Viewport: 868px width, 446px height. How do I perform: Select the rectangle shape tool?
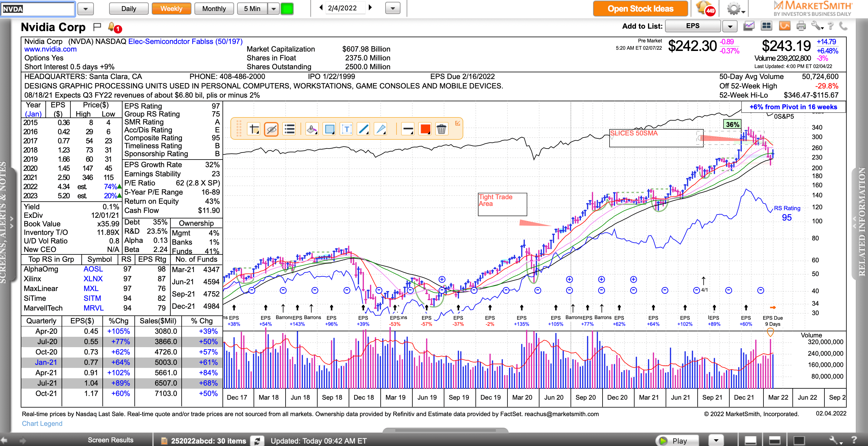pos(329,129)
